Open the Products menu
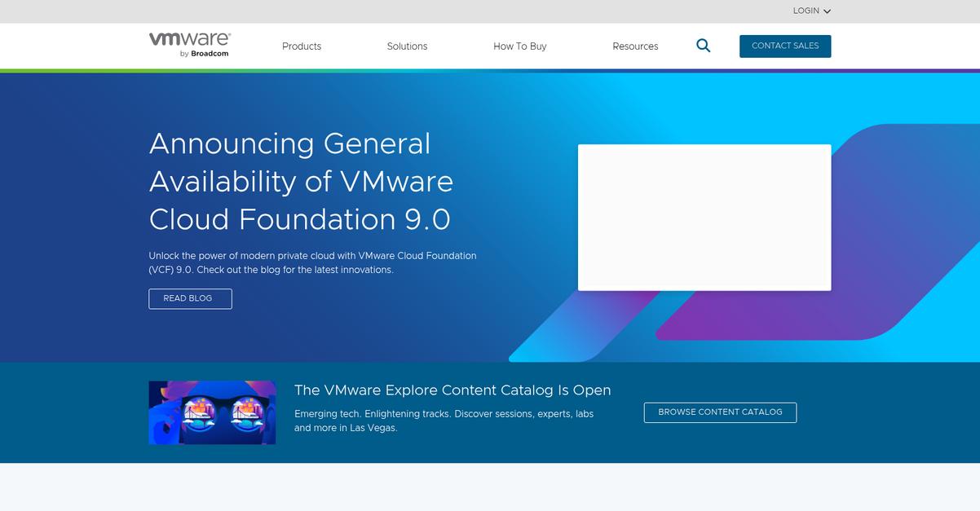 tap(302, 46)
